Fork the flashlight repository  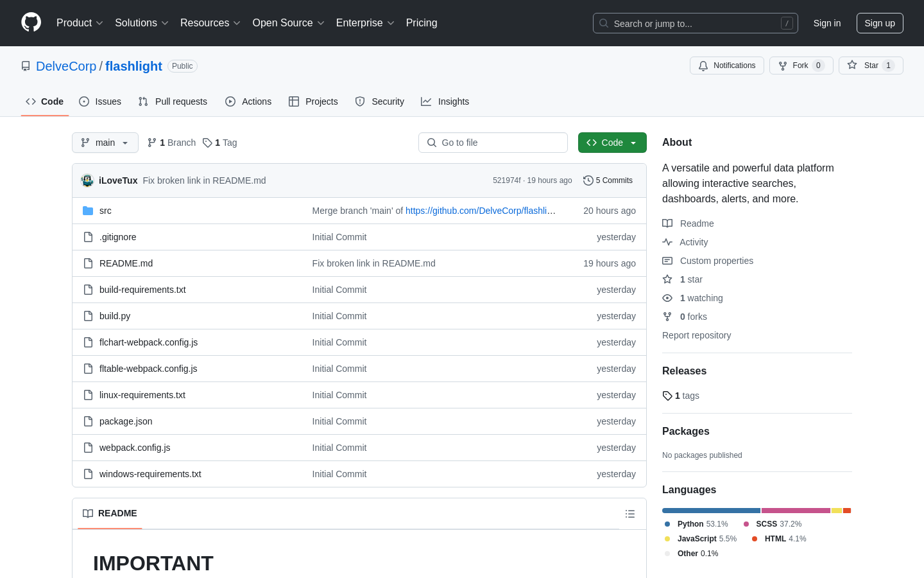pos(801,66)
